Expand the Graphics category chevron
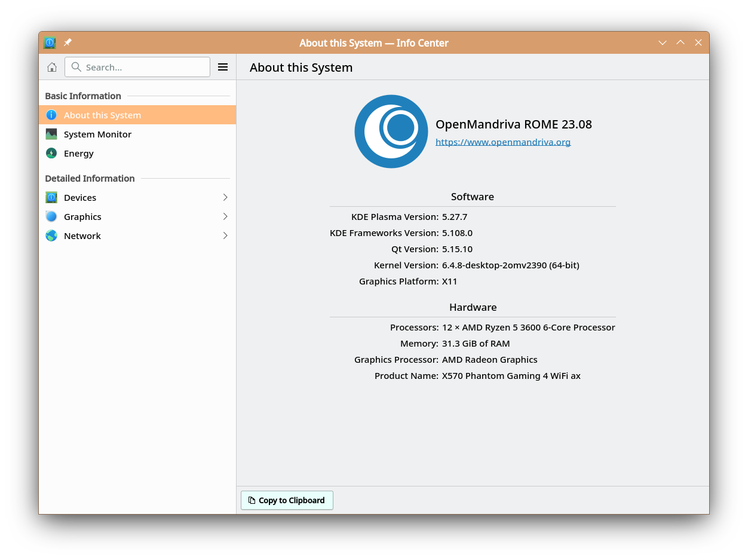 [225, 216]
